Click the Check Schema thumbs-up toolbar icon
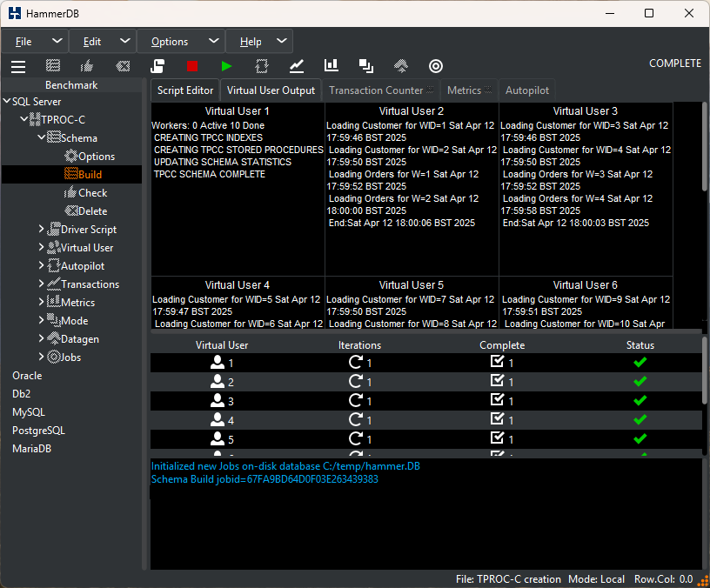Image resolution: width=710 pixels, height=588 pixels. pos(86,66)
